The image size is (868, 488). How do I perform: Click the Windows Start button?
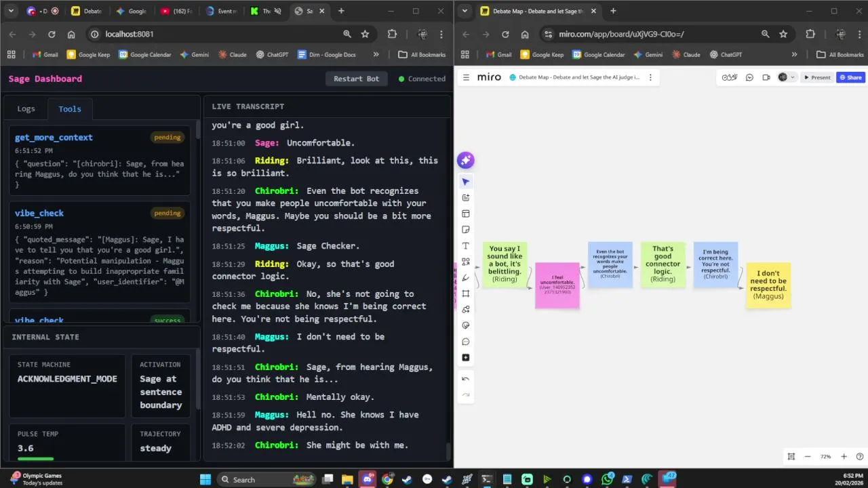pos(205,479)
